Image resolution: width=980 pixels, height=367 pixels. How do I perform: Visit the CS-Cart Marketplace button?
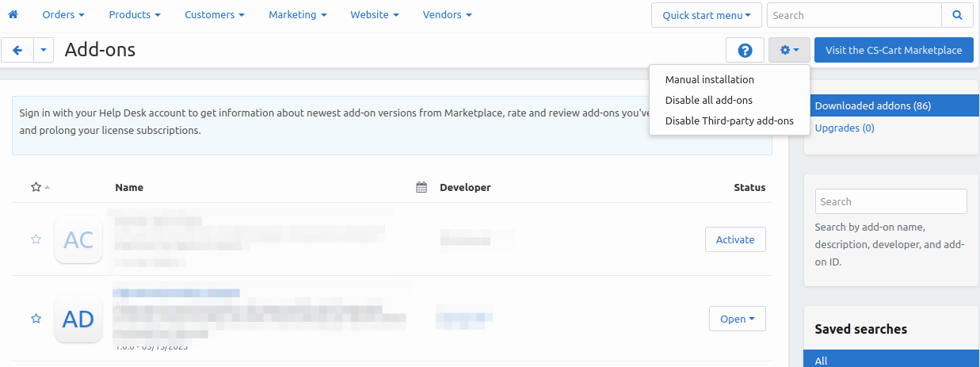(894, 50)
